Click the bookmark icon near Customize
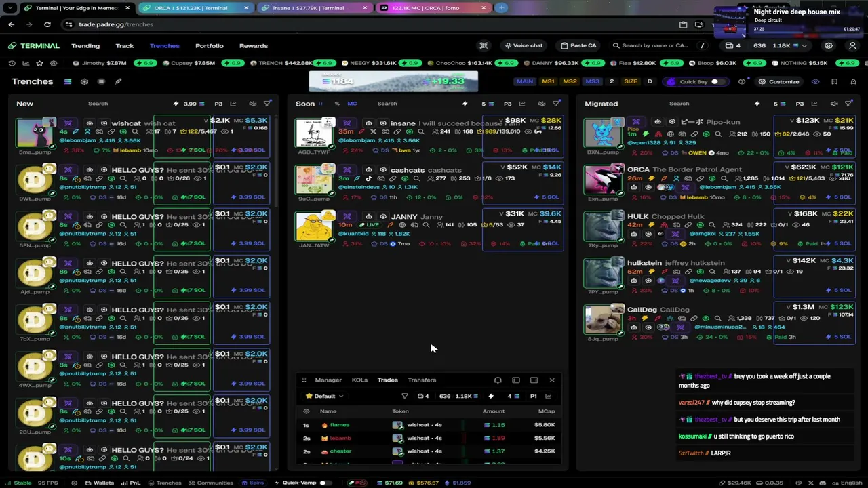 point(834,81)
